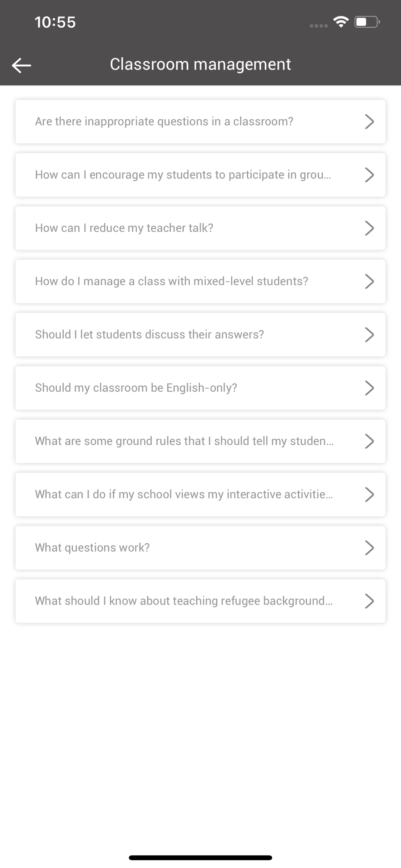Open 'Should I let students discuss their answers?'
The image size is (401, 868).
pos(200,335)
